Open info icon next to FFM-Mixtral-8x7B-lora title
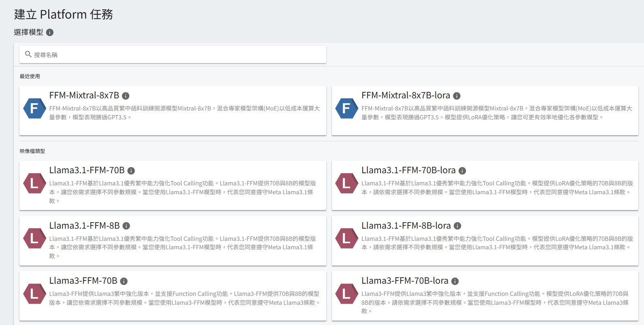 457,96
